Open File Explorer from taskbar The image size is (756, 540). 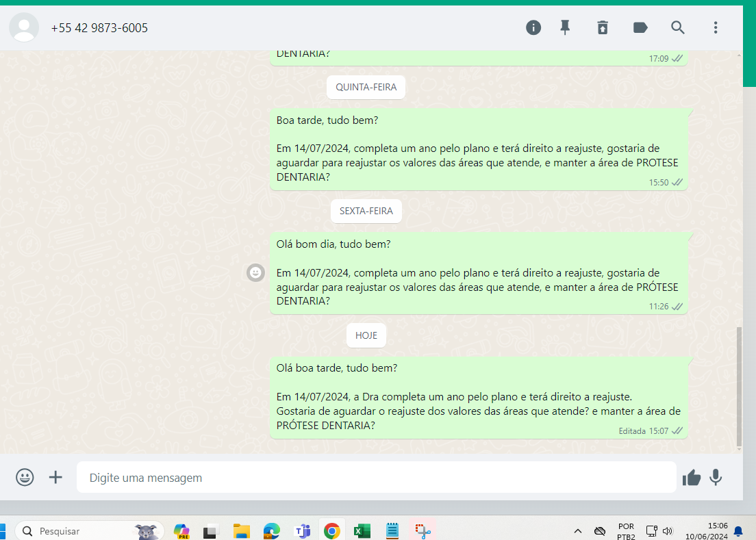[241, 531]
